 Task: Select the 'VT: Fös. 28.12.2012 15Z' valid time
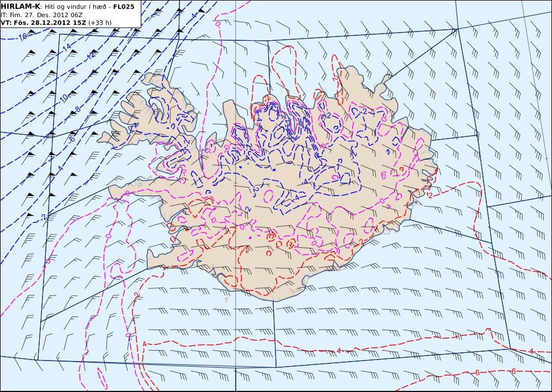pyautogui.click(x=44, y=23)
